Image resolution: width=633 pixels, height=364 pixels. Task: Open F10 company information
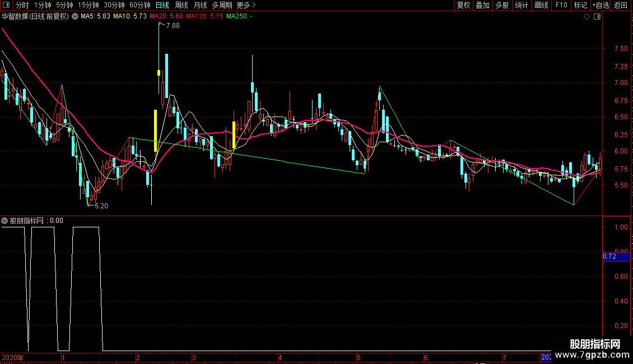pos(561,5)
